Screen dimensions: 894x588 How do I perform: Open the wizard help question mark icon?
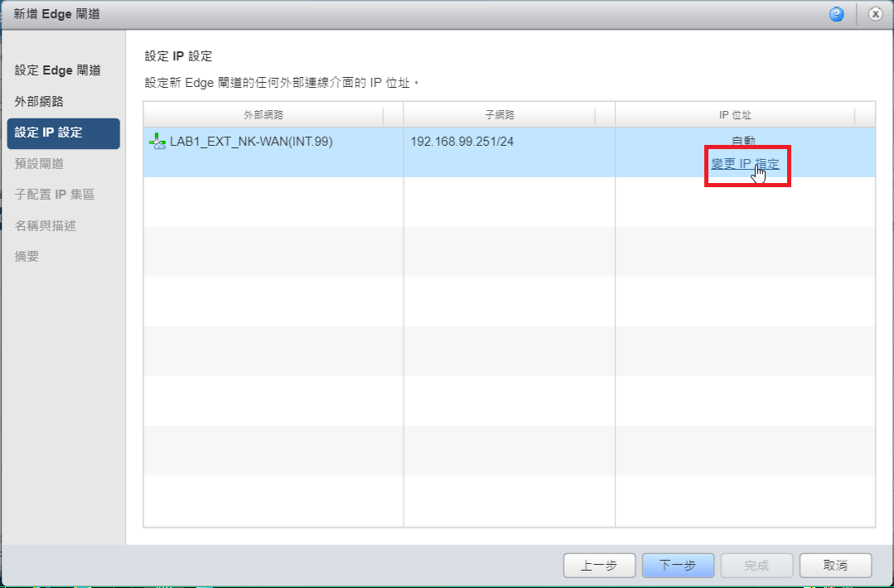point(836,14)
